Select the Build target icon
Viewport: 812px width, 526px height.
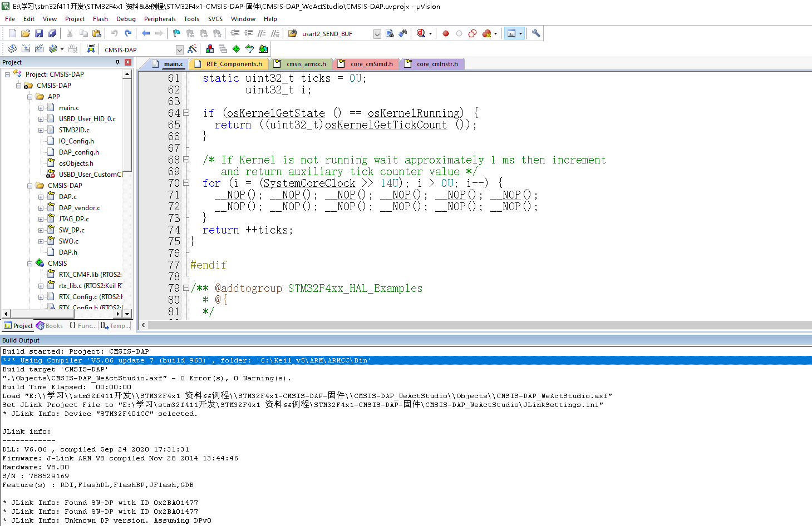point(26,49)
